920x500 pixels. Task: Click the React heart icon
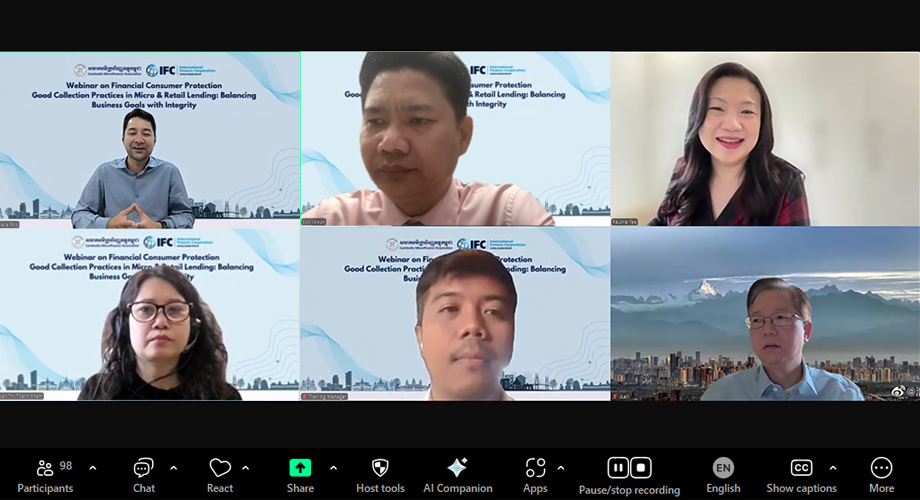coord(220,474)
